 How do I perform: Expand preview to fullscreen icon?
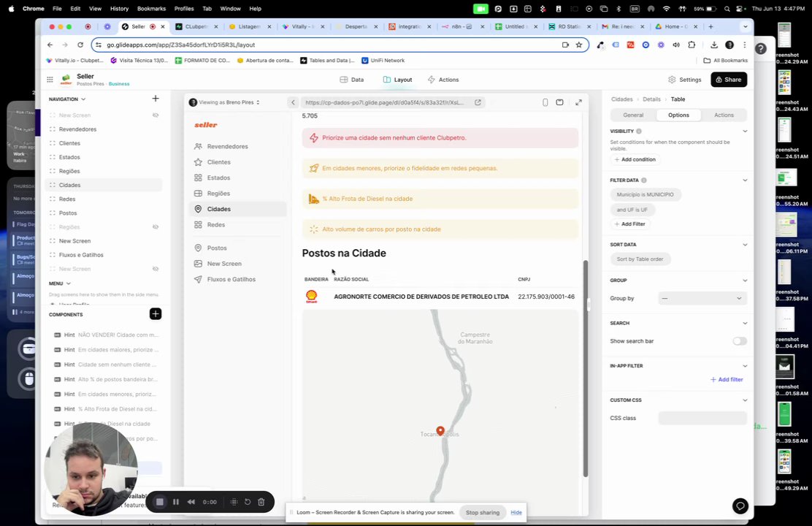[578, 102]
